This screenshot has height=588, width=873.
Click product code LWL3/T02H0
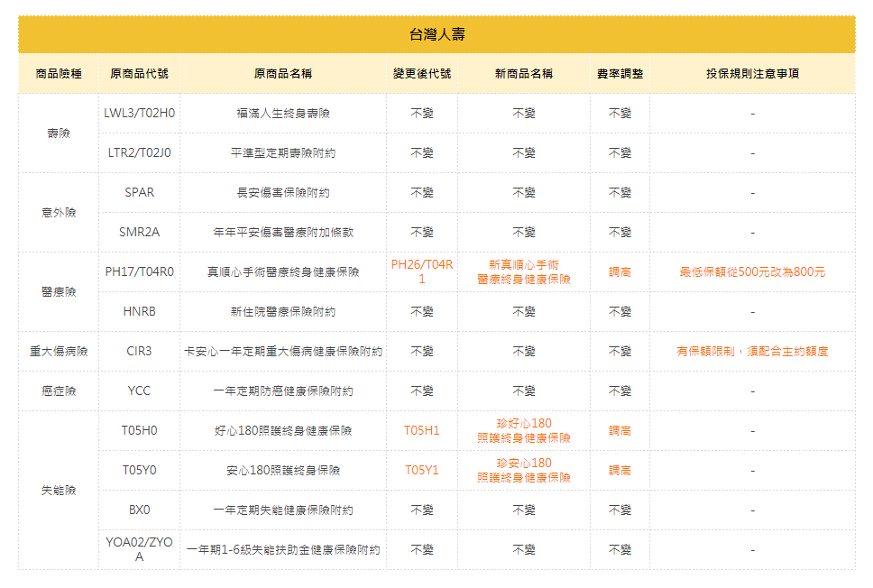(x=139, y=113)
